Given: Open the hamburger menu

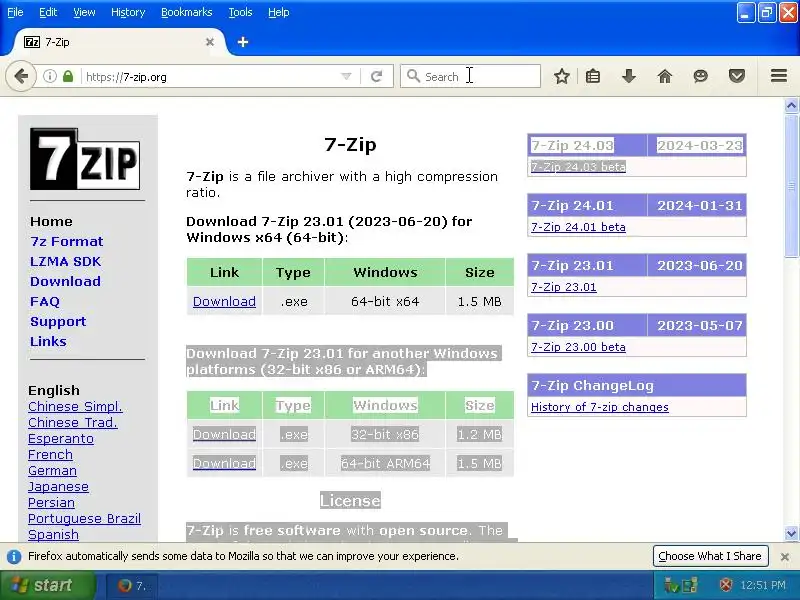Looking at the screenshot, I should coord(779,77).
